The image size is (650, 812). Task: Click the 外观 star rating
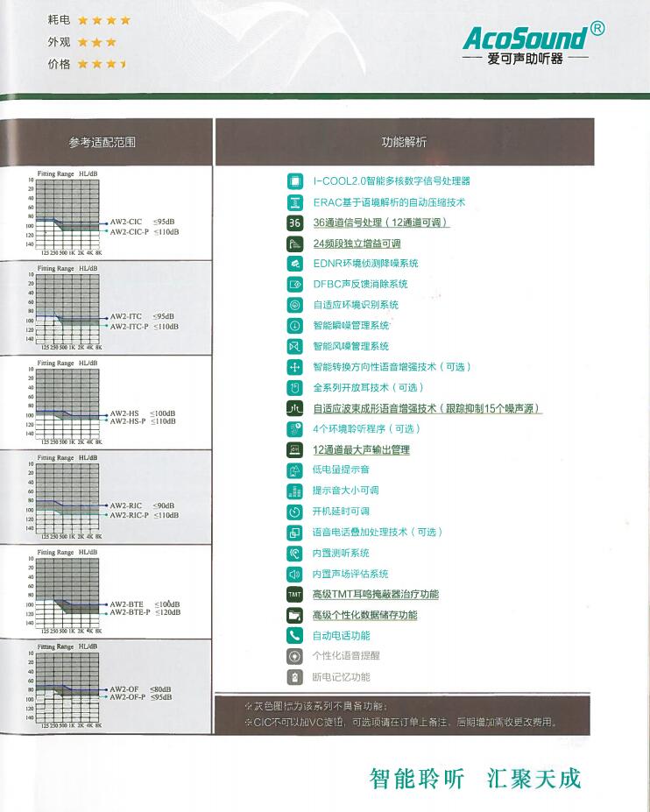[x=97, y=42]
